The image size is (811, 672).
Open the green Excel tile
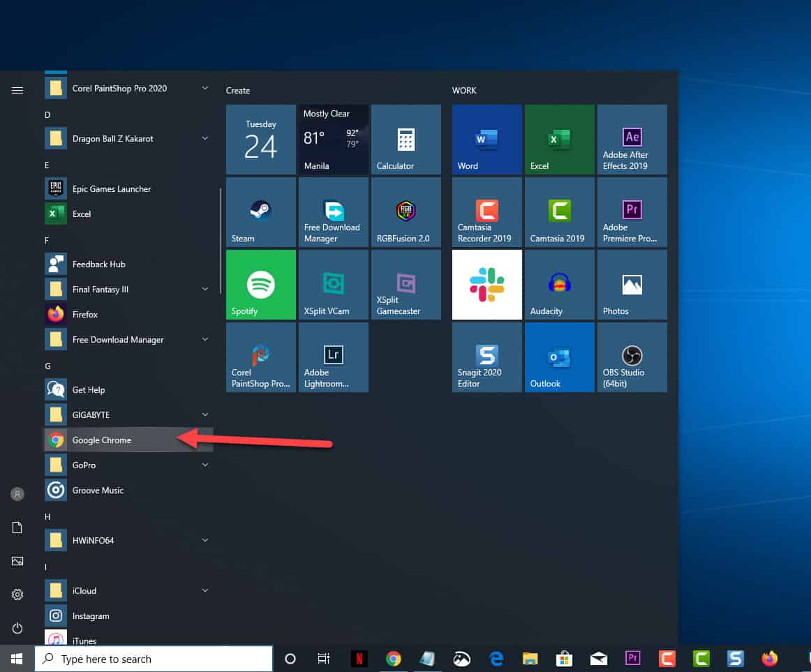(x=559, y=140)
